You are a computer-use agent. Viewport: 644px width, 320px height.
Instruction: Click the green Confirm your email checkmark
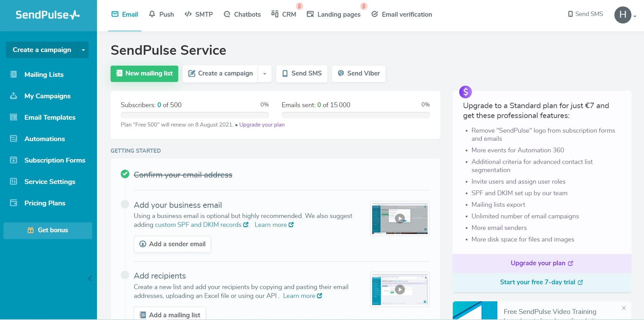click(x=125, y=174)
